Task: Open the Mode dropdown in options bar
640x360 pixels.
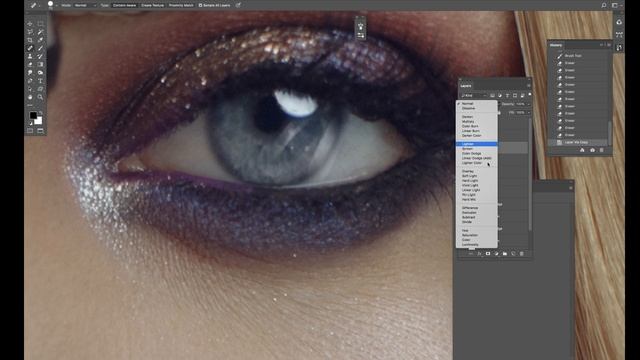Action: (x=85, y=5)
